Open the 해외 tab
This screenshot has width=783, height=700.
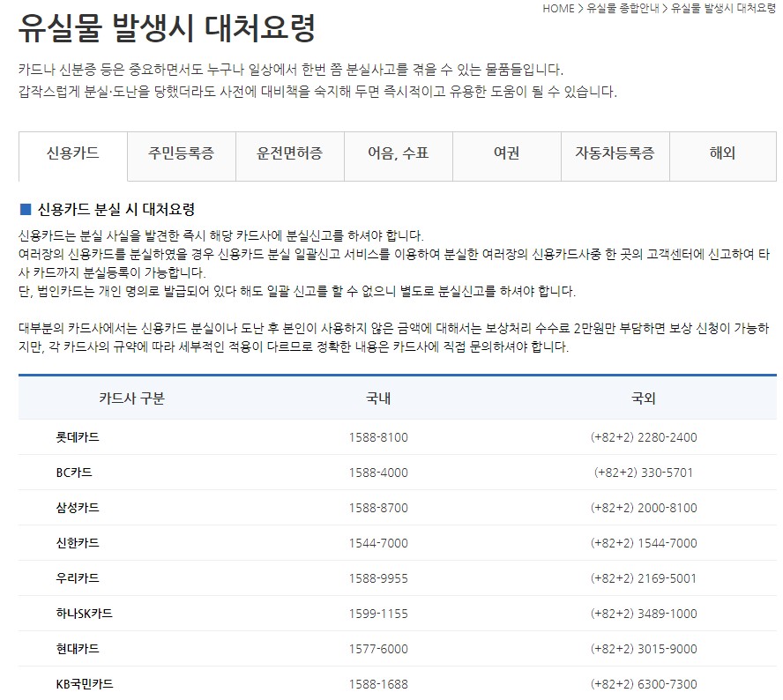point(723,156)
